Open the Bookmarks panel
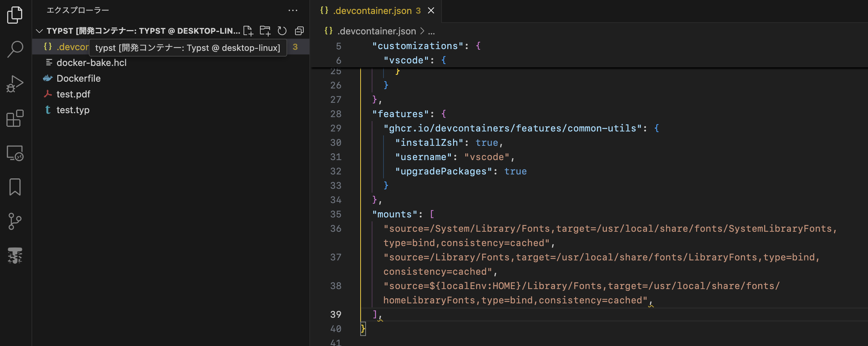Screen dimensions: 868x346 (15, 187)
